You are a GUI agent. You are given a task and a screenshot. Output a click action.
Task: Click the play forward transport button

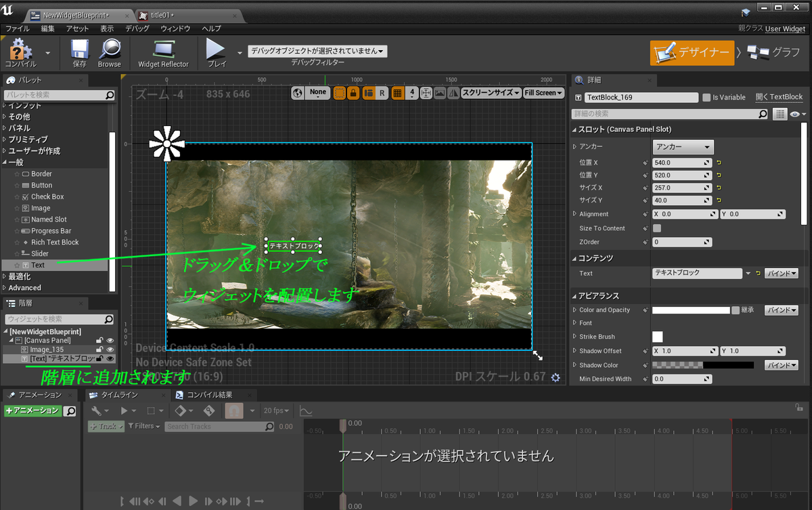pyautogui.click(x=194, y=501)
